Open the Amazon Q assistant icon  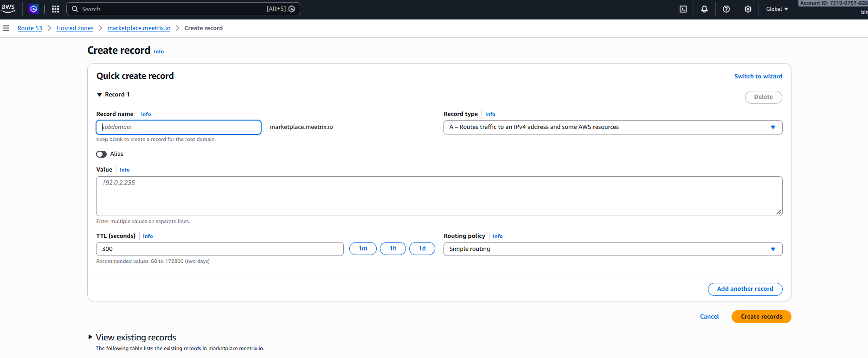pos(33,9)
